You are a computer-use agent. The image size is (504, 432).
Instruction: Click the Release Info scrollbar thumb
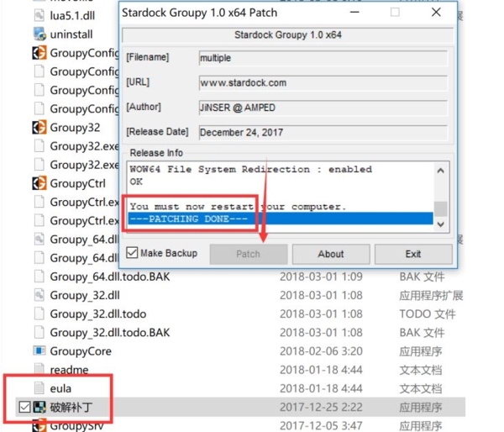coord(441,208)
